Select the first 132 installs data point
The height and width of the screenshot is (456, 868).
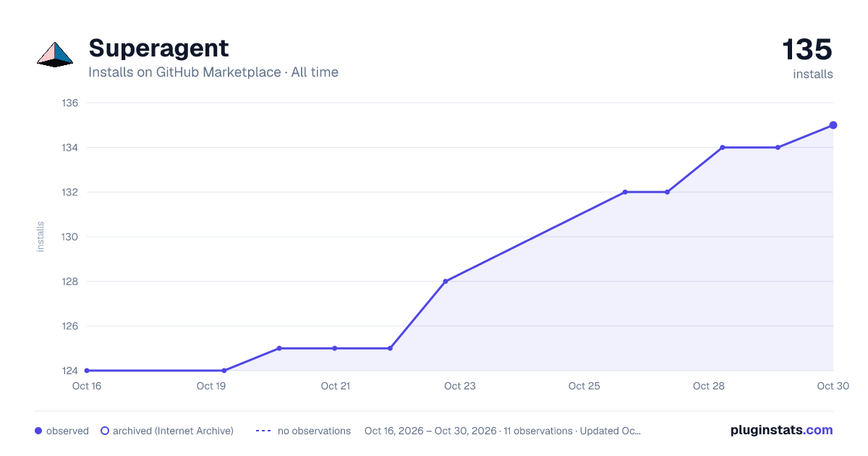point(625,193)
